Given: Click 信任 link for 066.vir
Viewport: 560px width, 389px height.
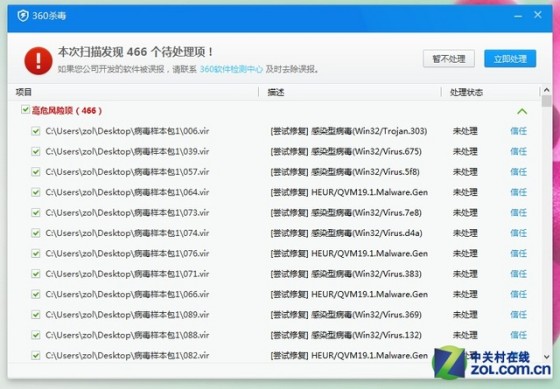Looking at the screenshot, I should coord(519,294).
